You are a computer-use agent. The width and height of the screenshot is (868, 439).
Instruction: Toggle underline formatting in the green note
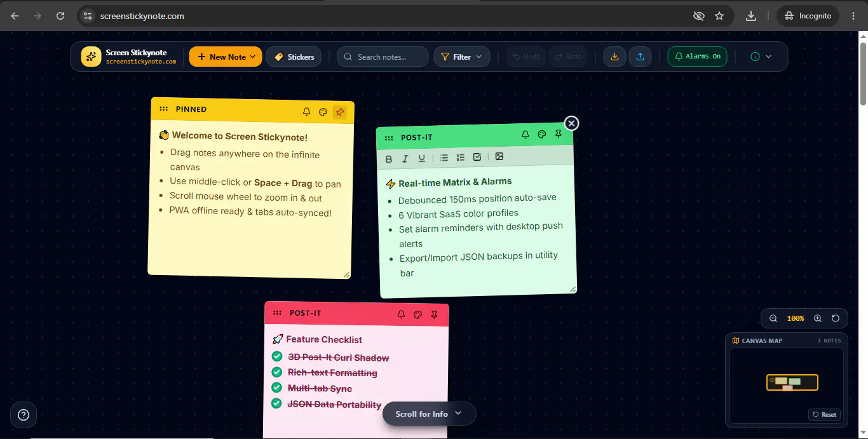pos(421,158)
